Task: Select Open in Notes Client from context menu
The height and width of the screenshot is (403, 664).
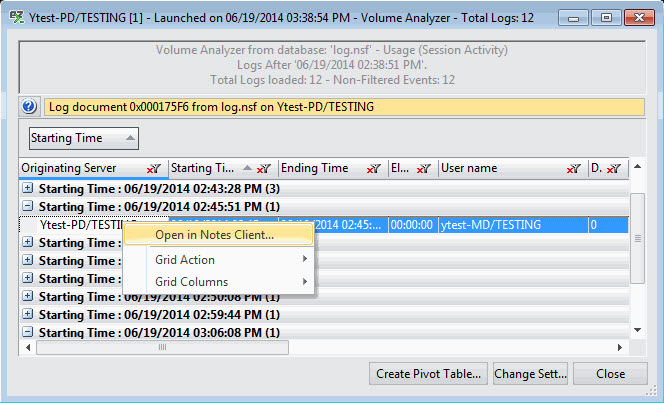Action: point(214,235)
